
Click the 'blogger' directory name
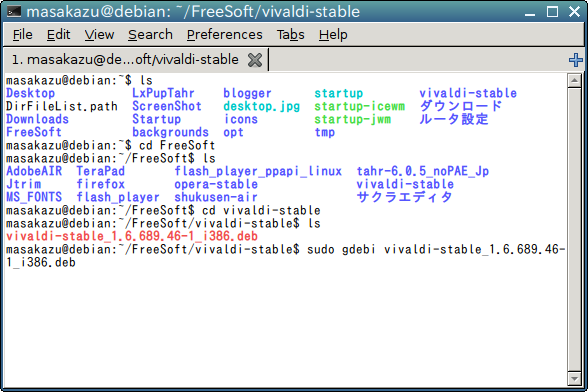click(247, 93)
